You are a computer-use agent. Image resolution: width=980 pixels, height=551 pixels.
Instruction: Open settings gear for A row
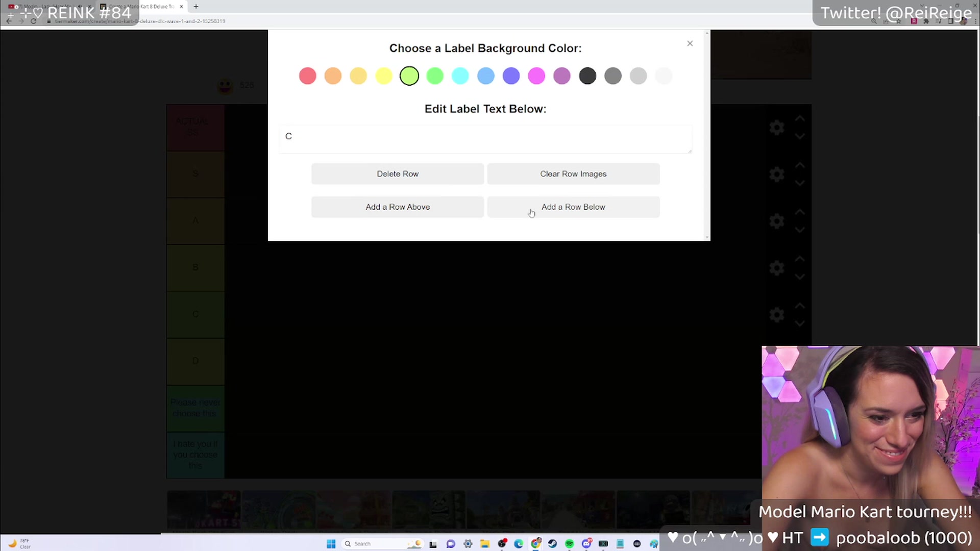pyautogui.click(x=777, y=221)
